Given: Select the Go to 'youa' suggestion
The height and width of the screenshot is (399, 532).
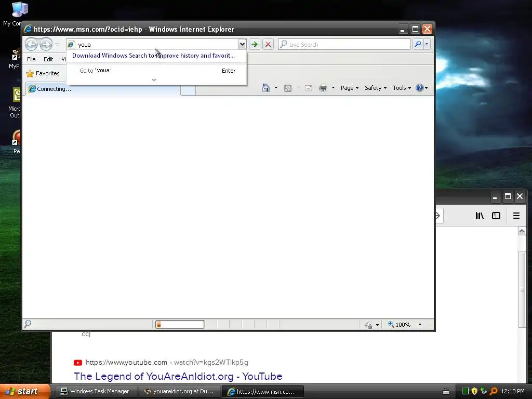Looking at the screenshot, I should pos(157,71).
